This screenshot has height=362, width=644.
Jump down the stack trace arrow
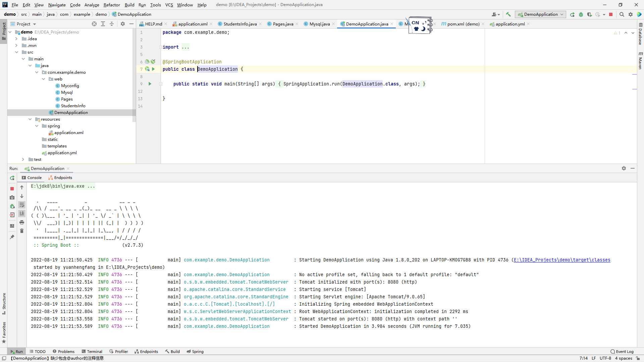click(22, 196)
